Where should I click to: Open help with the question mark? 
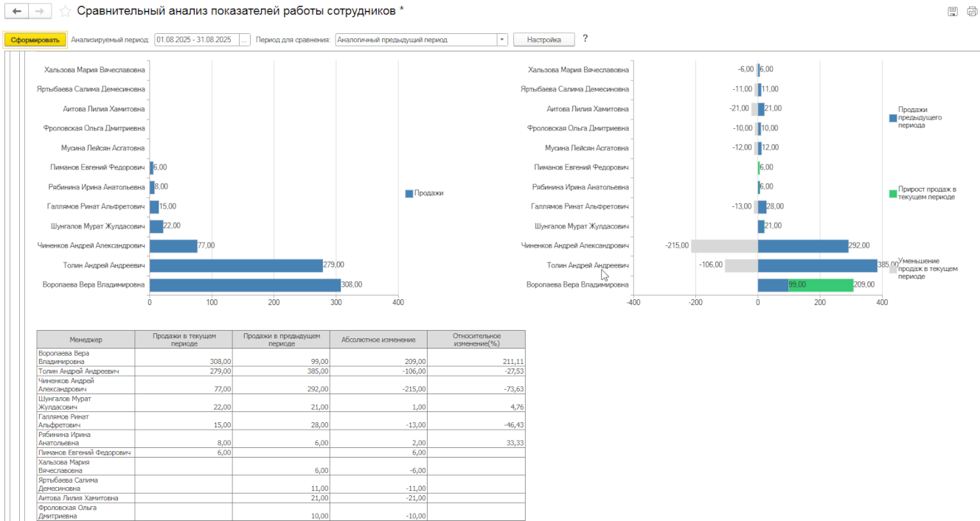click(x=585, y=39)
